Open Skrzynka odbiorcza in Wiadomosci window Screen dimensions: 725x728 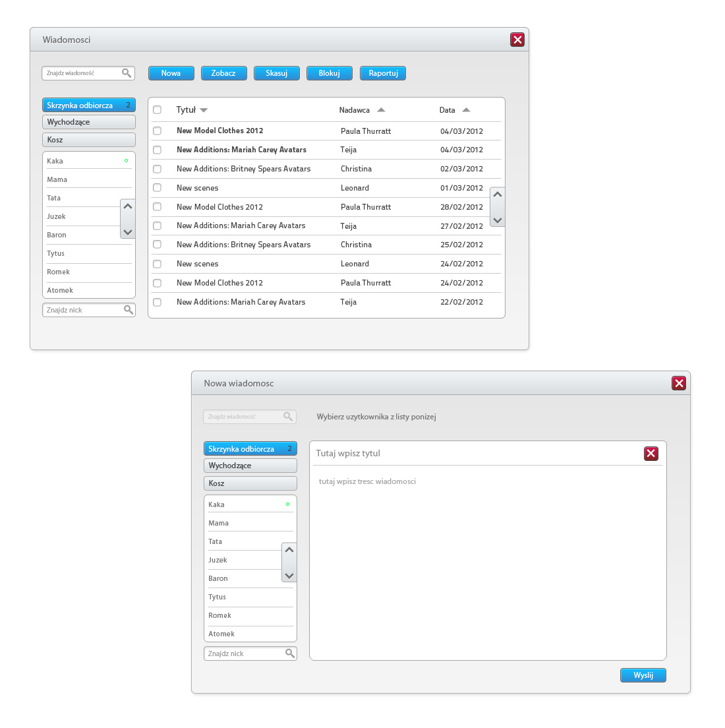point(89,105)
